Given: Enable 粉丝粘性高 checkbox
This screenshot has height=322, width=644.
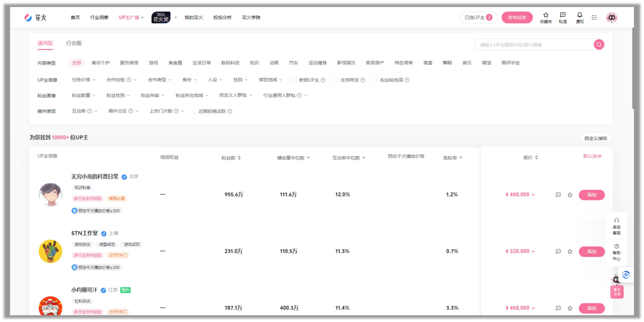Looking at the screenshot, I should click(x=375, y=80).
